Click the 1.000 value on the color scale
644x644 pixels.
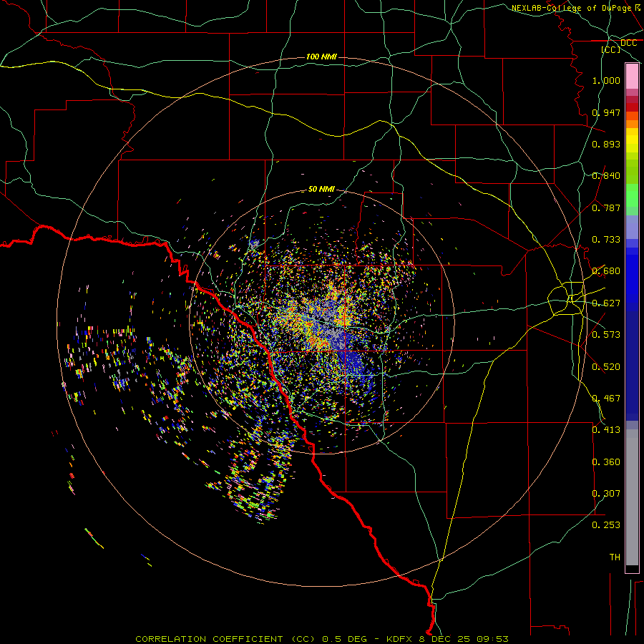point(606,80)
